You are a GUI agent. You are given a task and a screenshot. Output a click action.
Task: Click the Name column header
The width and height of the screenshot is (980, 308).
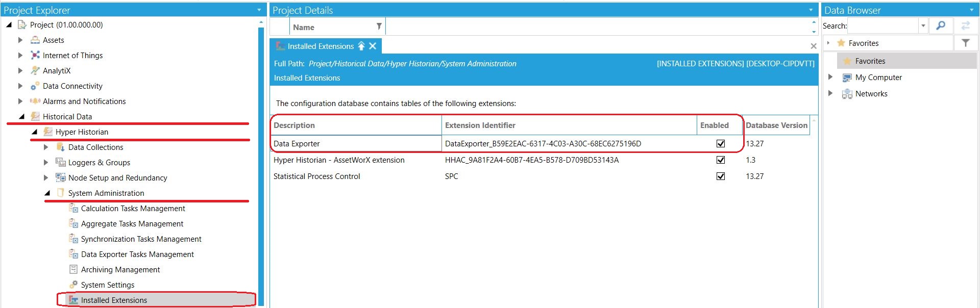pos(337,27)
